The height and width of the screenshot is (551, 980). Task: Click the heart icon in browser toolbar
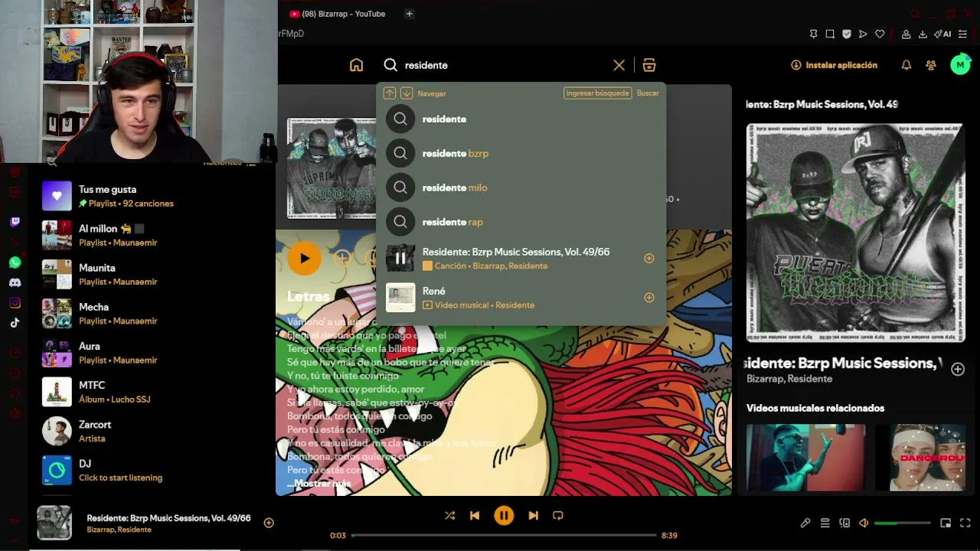(880, 34)
